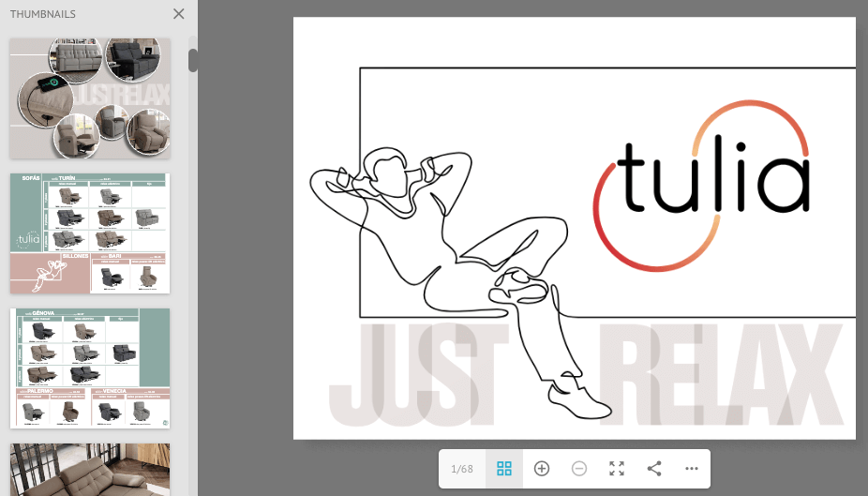Open the more options ellipsis menu
This screenshot has width=868, height=496.
pyautogui.click(x=692, y=469)
